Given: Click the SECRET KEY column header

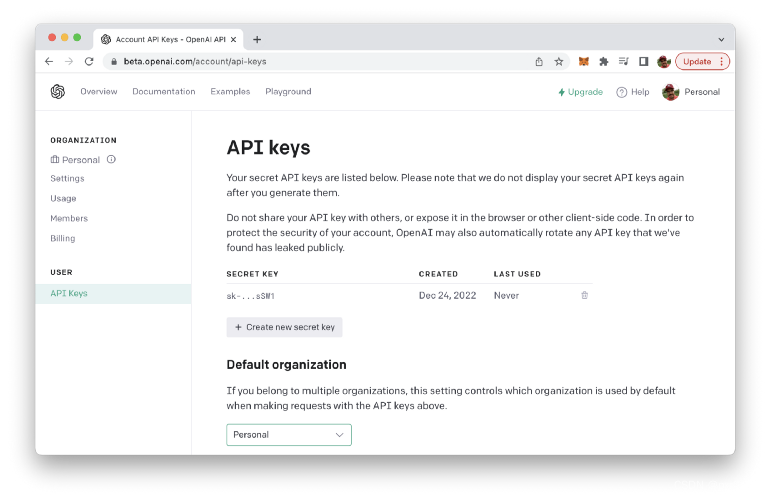Looking at the screenshot, I should [x=252, y=274].
